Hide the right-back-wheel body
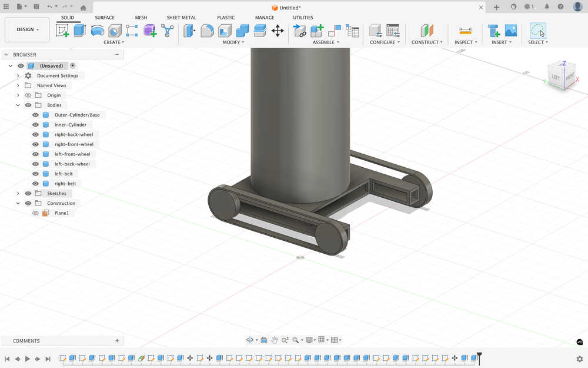The image size is (588, 368). coord(35,134)
